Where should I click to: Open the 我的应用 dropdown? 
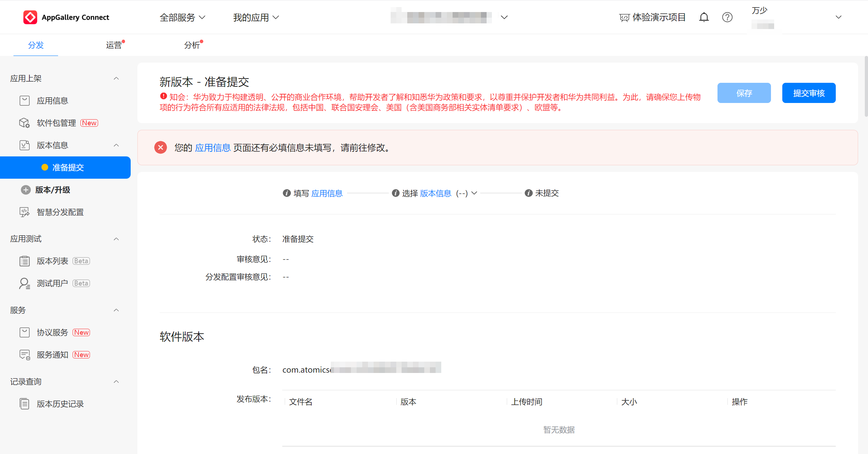[x=256, y=17]
